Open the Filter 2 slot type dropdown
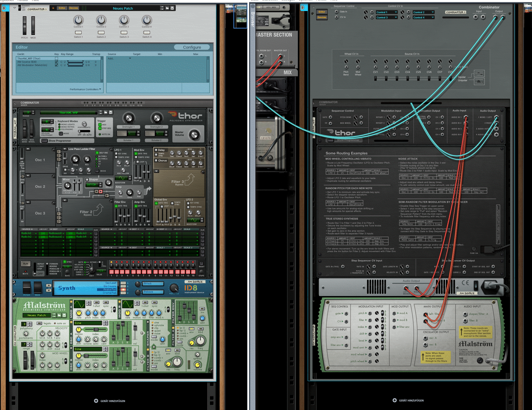 [65, 200]
